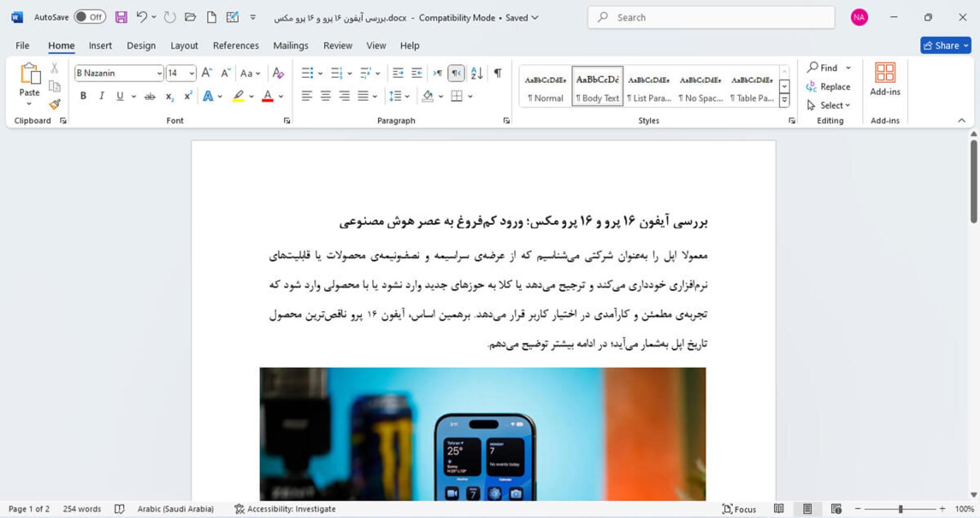Switch to the Insert tab
The image size is (980, 518).
100,45
